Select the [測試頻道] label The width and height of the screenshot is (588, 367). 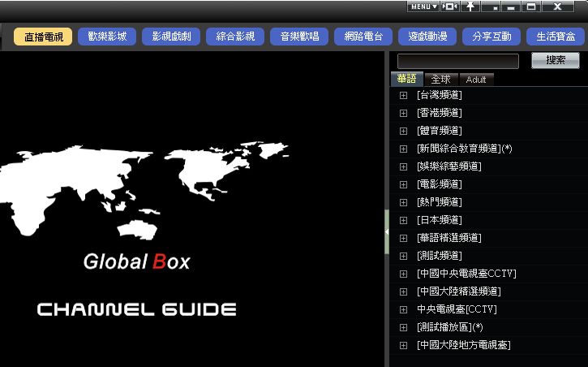[439, 256]
